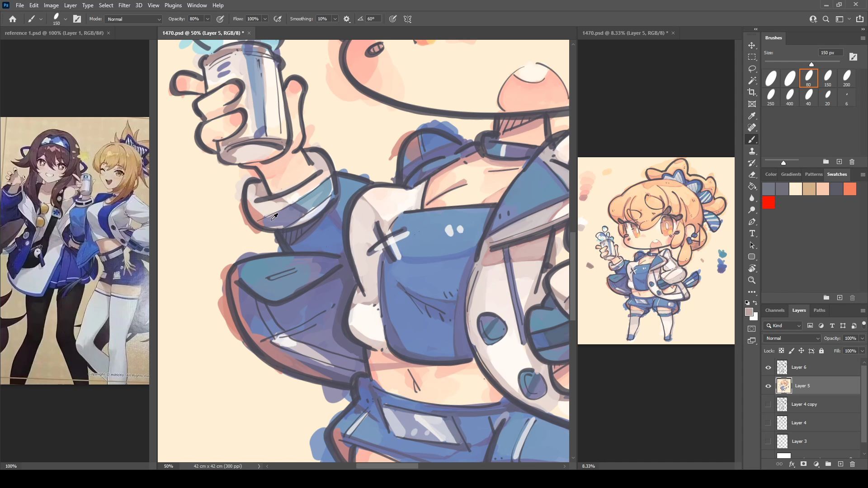Open brush blend Mode dropdown
Image resolution: width=868 pixels, height=488 pixels.
(133, 19)
